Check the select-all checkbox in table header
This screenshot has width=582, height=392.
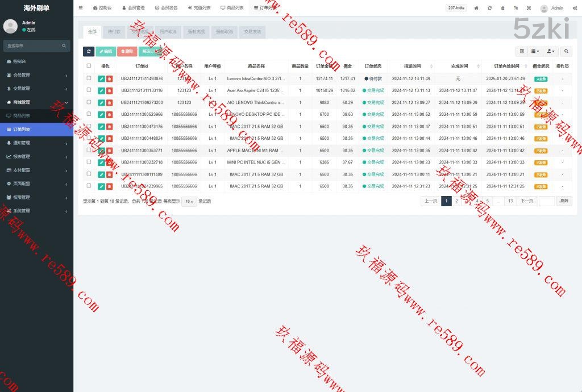(89, 66)
